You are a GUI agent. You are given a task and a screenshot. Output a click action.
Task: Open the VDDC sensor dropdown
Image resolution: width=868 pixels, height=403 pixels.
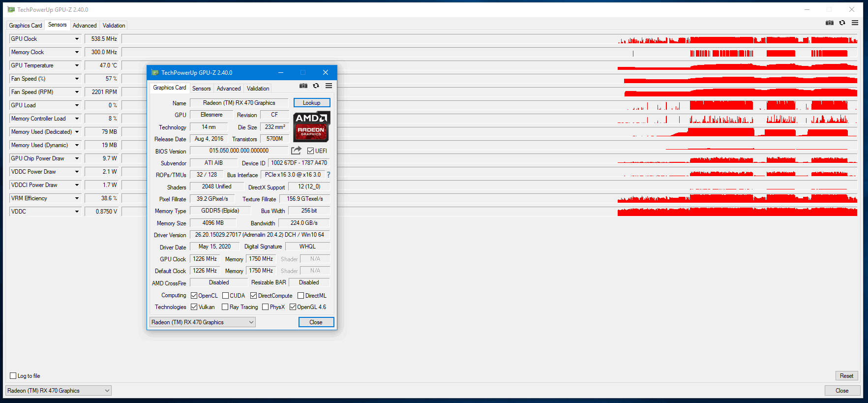coord(77,212)
